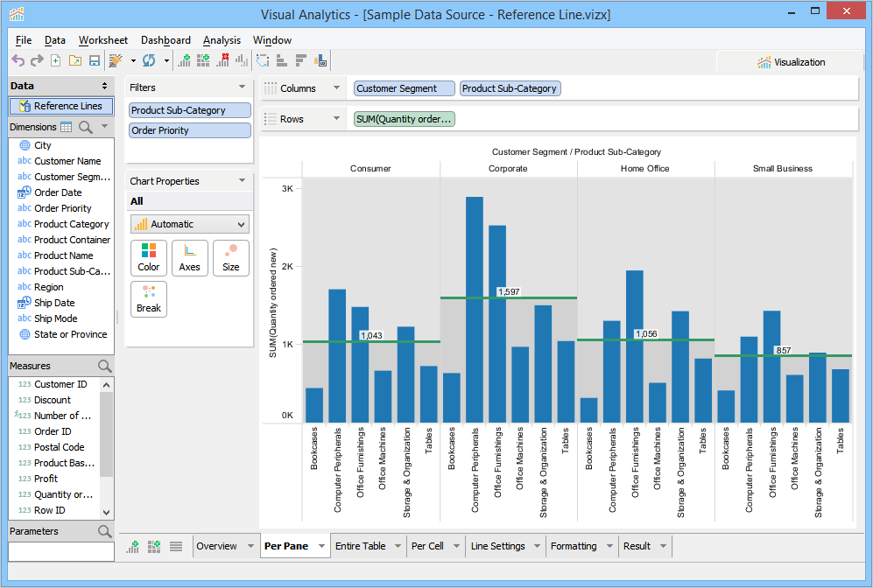Select the Reference Lines data source
Image resolution: width=873 pixels, height=588 pixels.
61,106
